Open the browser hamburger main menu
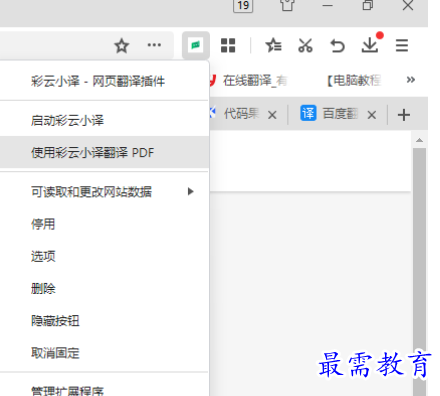440x396 pixels. pyautogui.click(x=402, y=45)
